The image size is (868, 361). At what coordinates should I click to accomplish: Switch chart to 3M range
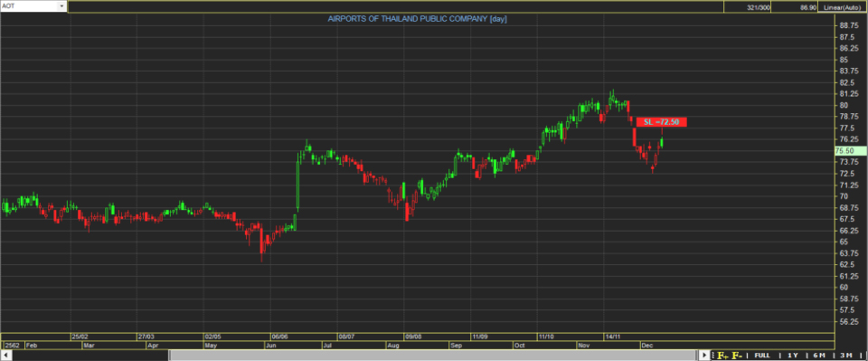[x=846, y=355]
